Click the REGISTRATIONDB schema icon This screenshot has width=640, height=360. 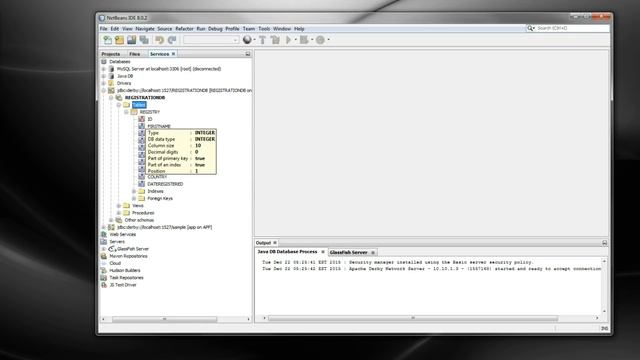pyautogui.click(x=119, y=98)
